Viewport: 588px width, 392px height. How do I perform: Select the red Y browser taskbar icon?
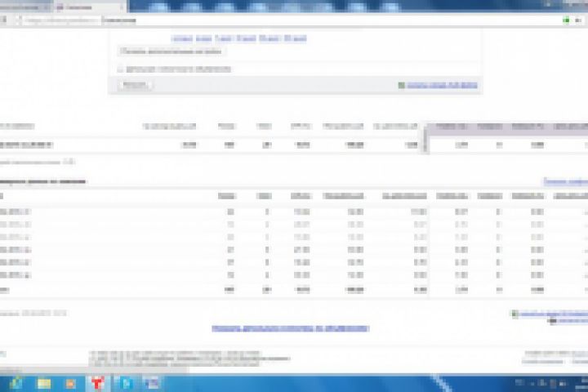97,383
